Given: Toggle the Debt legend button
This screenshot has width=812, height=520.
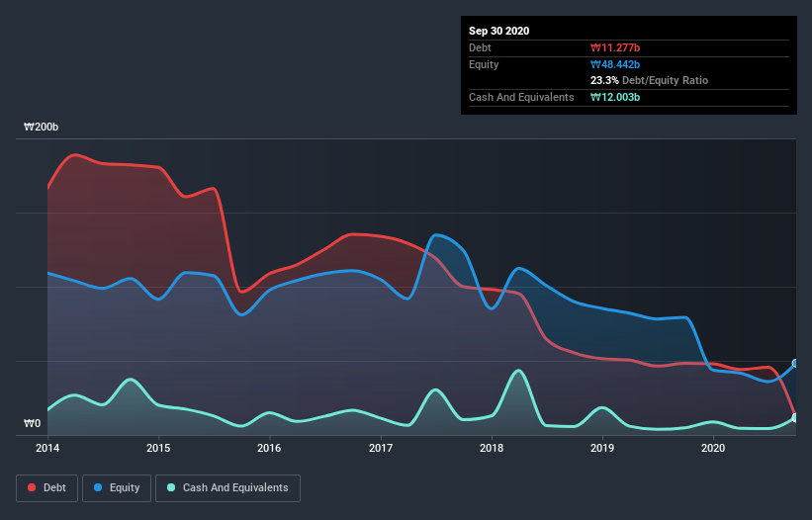Looking at the screenshot, I should pos(47,488).
